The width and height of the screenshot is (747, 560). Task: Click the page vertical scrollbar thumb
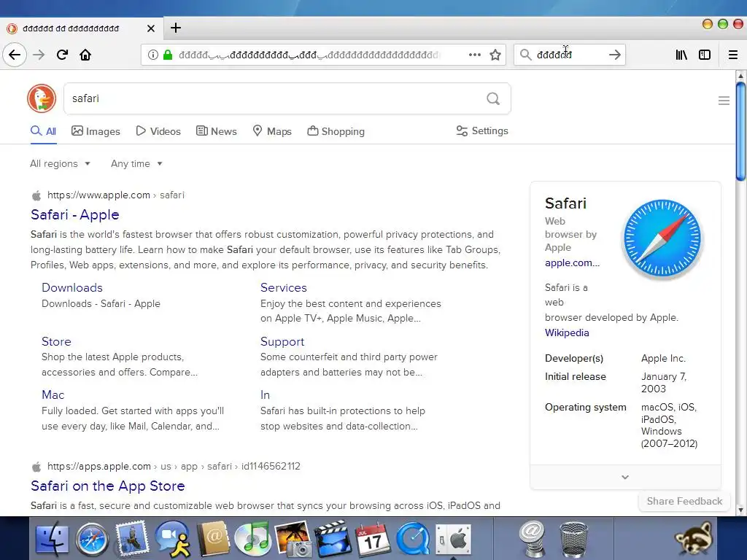point(740,131)
